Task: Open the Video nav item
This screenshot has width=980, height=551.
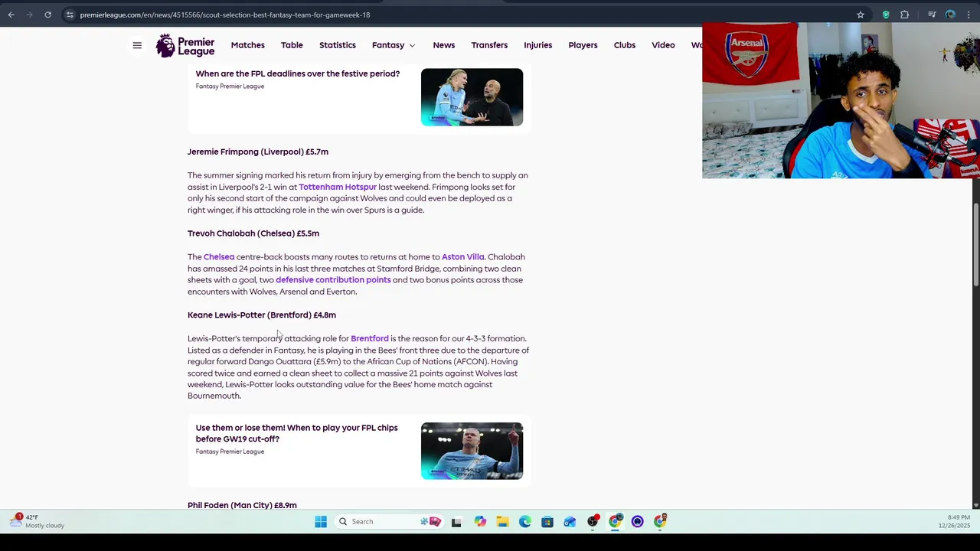Action: pos(663,45)
